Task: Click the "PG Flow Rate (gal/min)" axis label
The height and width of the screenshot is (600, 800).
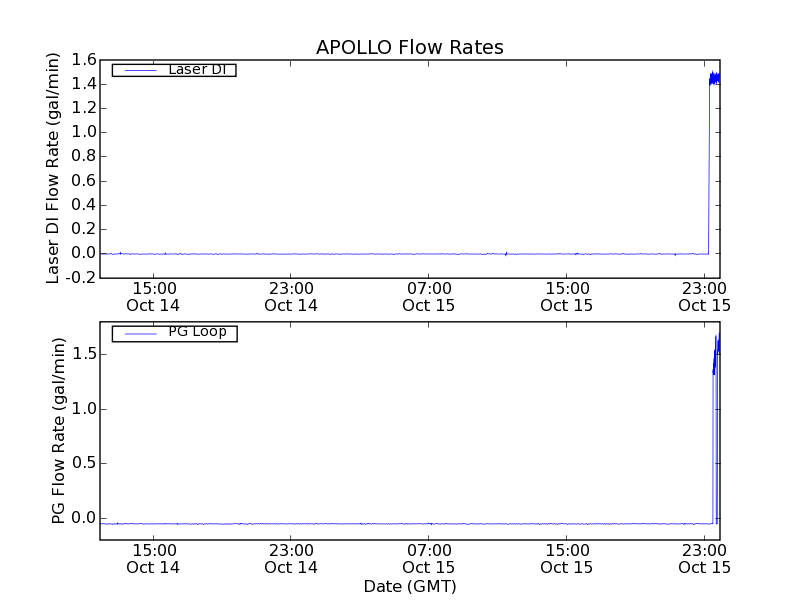Action: pos(58,431)
